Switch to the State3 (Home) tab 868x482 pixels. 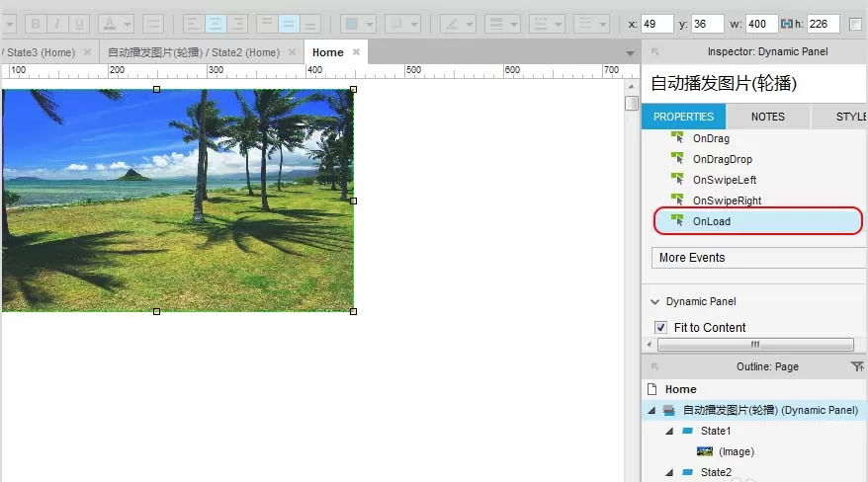click(x=41, y=52)
